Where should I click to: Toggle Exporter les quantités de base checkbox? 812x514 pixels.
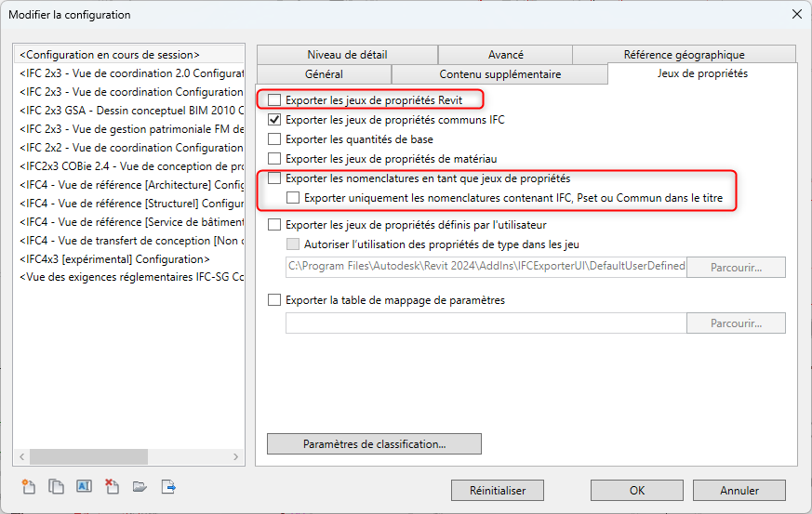(x=274, y=139)
